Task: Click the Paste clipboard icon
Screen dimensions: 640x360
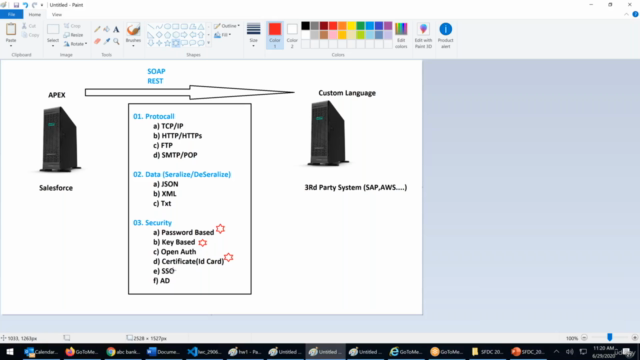Action: [11, 29]
